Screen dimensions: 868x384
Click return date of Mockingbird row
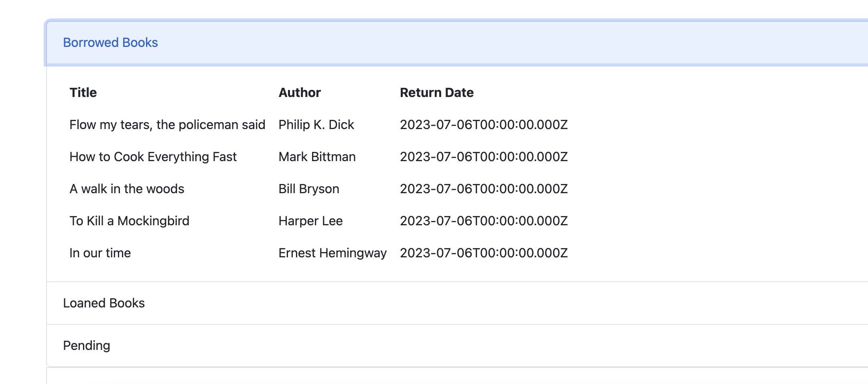coord(484,221)
